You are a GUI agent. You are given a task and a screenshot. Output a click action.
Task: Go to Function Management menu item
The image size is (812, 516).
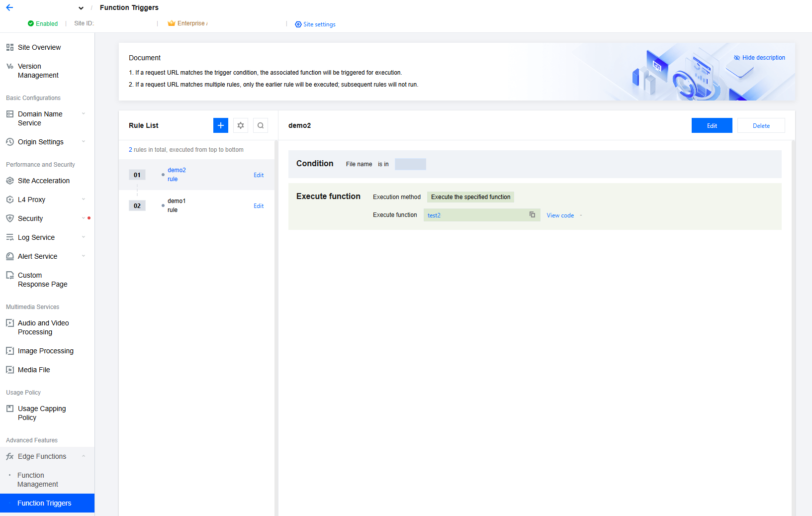(38, 480)
